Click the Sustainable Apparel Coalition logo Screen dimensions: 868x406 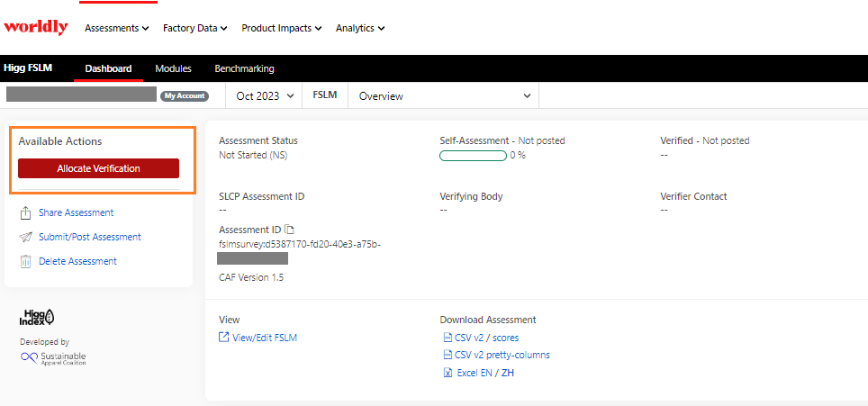[x=53, y=358]
